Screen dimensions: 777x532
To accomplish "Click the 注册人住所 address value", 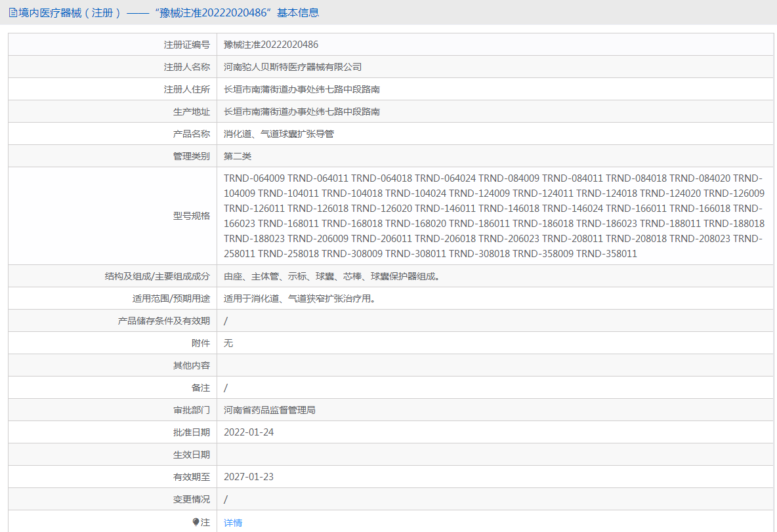I will tap(302, 89).
